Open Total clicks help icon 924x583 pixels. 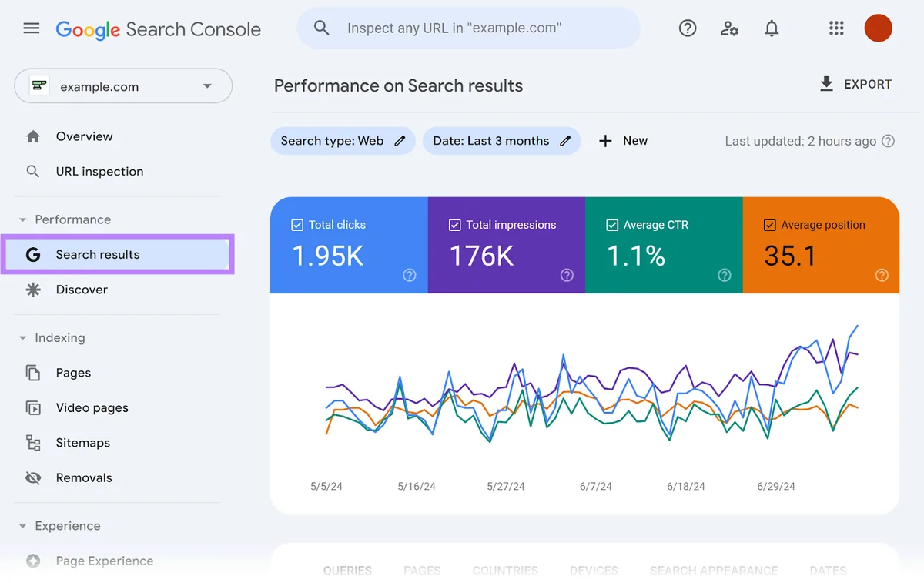point(410,275)
